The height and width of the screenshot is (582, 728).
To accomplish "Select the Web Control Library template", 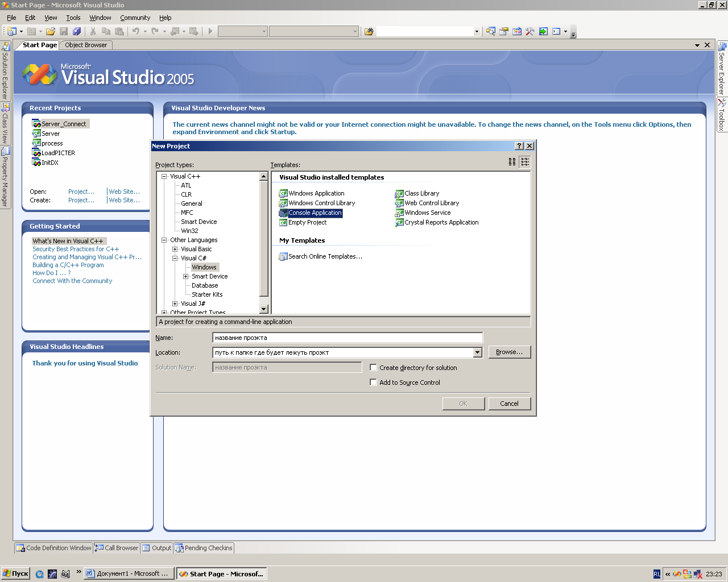I will 427,203.
